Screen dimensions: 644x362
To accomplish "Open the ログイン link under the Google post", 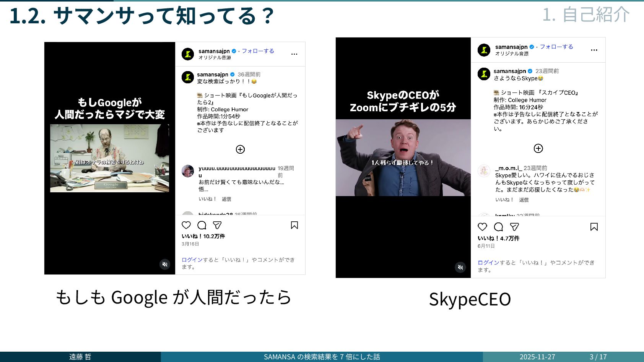I will click(192, 260).
